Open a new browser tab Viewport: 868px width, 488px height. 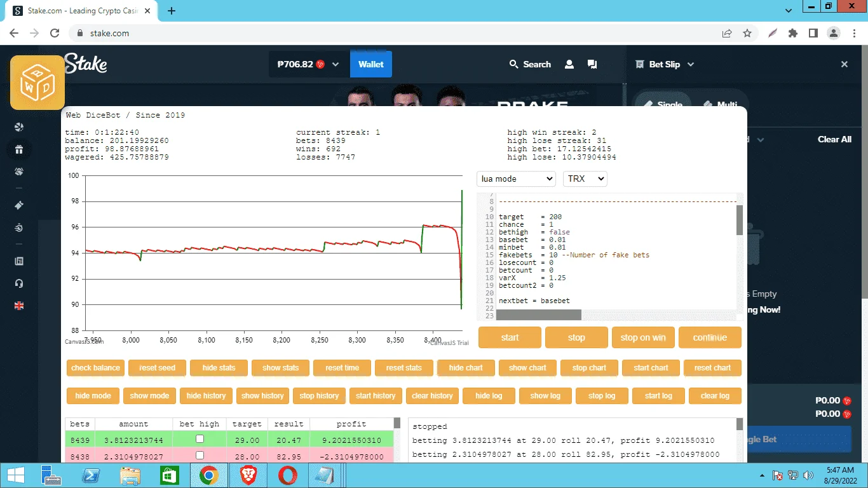[x=172, y=11]
